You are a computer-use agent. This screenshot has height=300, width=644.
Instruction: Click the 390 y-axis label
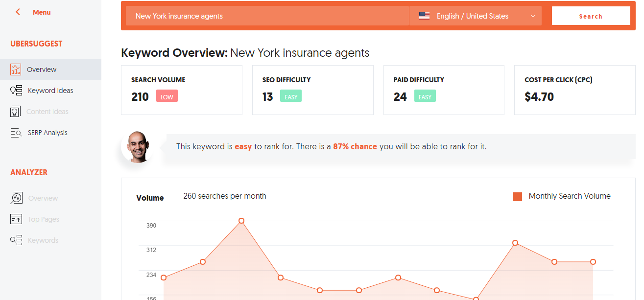(151, 225)
